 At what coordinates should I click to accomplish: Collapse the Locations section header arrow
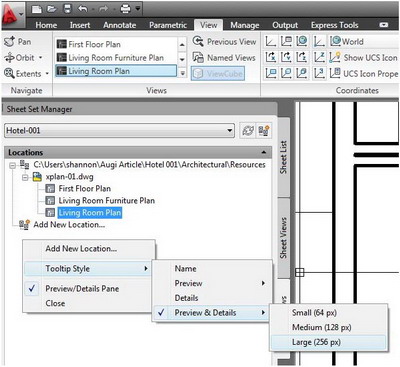tap(264, 153)
